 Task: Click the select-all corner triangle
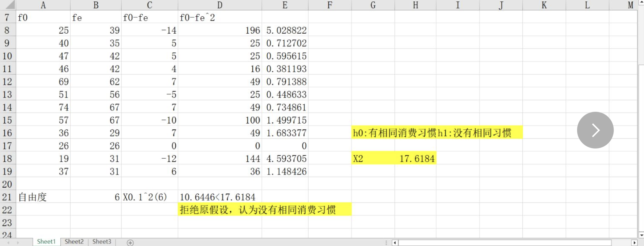point(8,5)
